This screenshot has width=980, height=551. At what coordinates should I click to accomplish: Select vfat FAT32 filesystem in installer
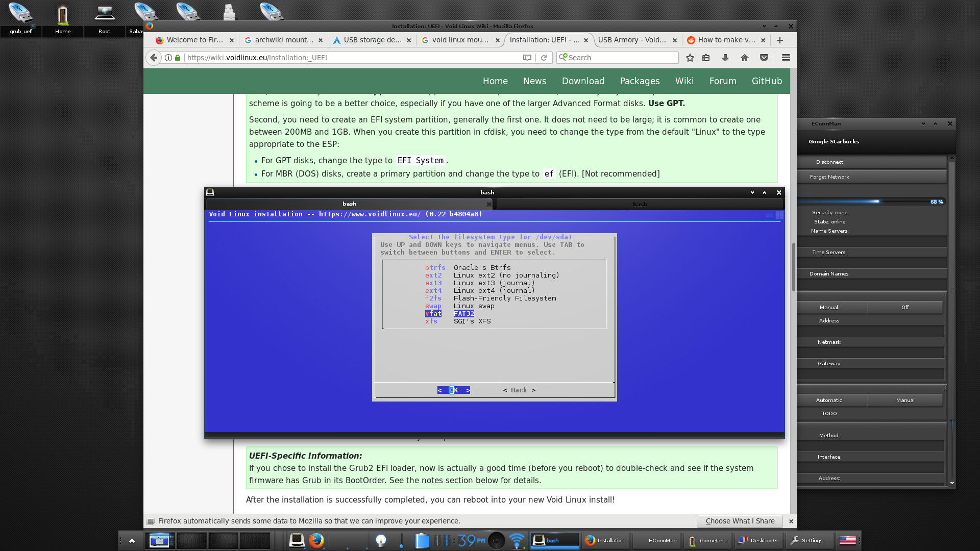(450, 314)
